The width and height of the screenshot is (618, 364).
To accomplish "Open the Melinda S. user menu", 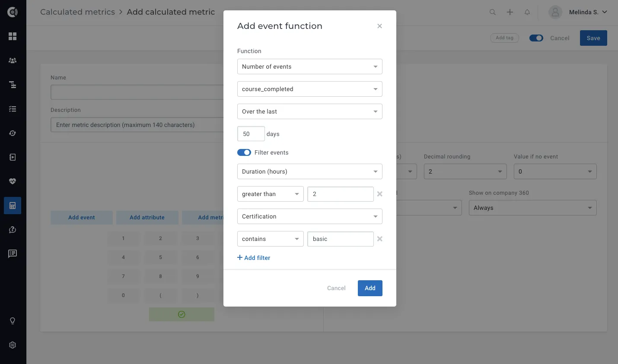I will [x=578, y=12].
